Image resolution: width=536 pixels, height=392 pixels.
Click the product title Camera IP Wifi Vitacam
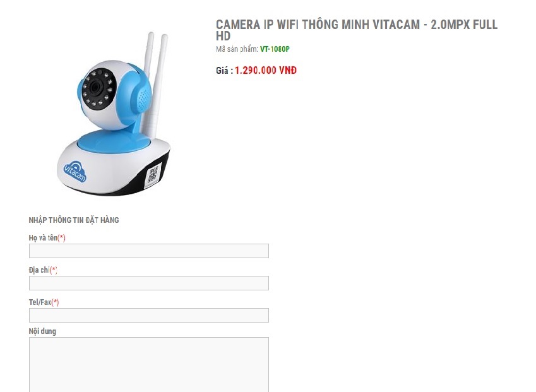point(357,30)
